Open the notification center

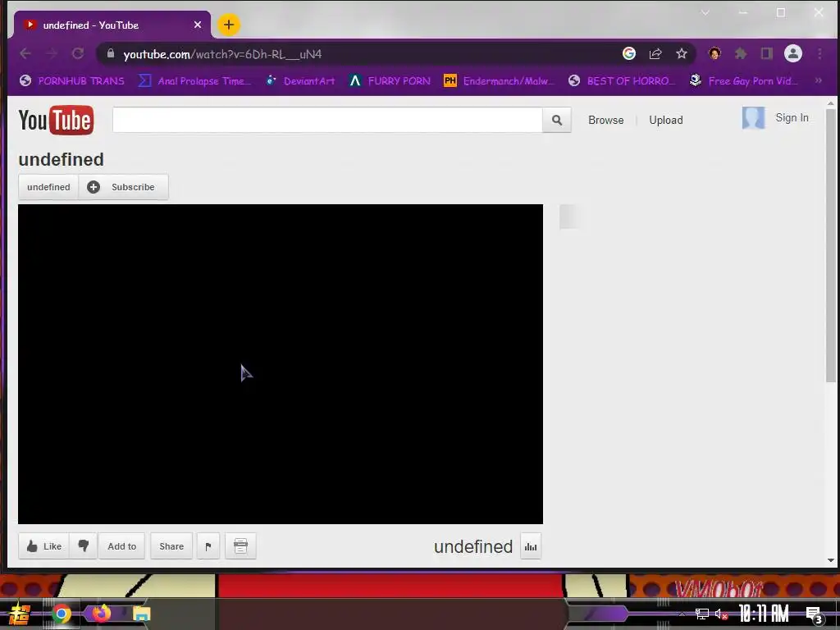pyautogui.click(x=815, y=615)
